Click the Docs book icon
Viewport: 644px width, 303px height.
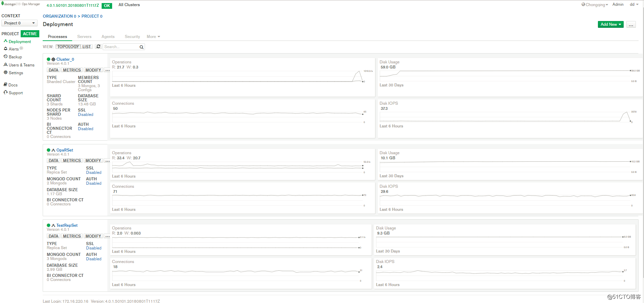click(5, 84)
